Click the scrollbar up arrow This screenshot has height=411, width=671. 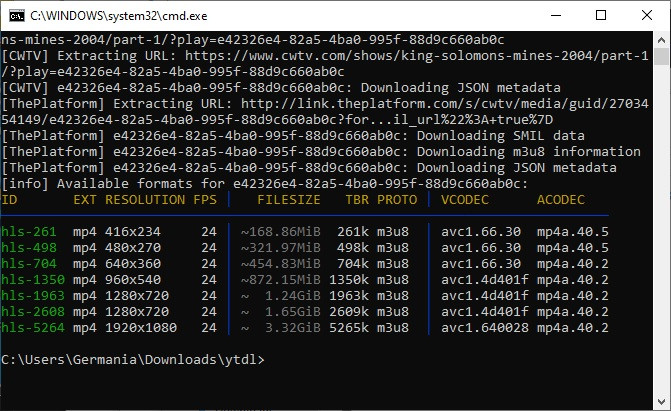pyautogui.click(x=662, y=39)
